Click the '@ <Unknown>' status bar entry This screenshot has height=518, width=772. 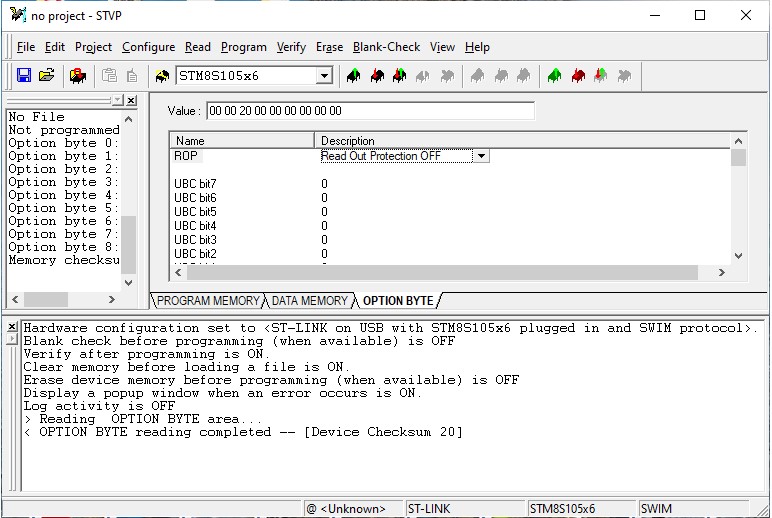point(353,509)
